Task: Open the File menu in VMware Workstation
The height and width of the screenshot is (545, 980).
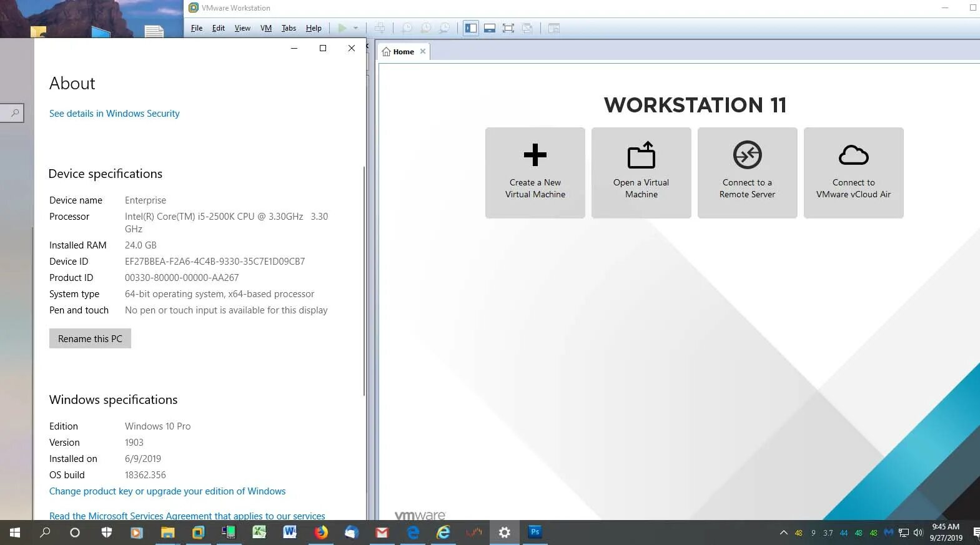Action: click(197, 28)
